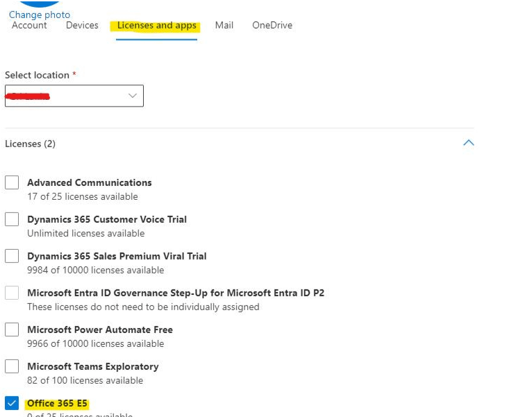
Task: Collapse the Licenses section chevron
Action: pos(469,143)
